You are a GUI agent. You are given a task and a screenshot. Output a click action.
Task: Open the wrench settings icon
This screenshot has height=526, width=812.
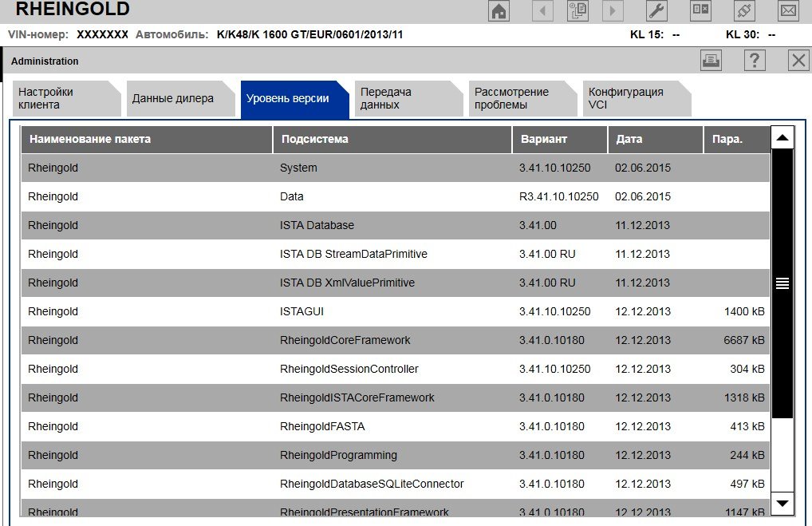(656, 11)
